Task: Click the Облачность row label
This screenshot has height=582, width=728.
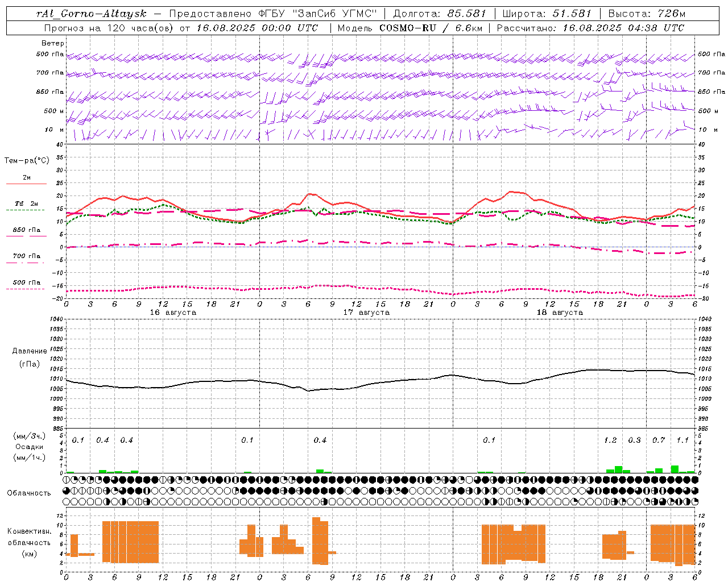Action: tap(29, 493)
